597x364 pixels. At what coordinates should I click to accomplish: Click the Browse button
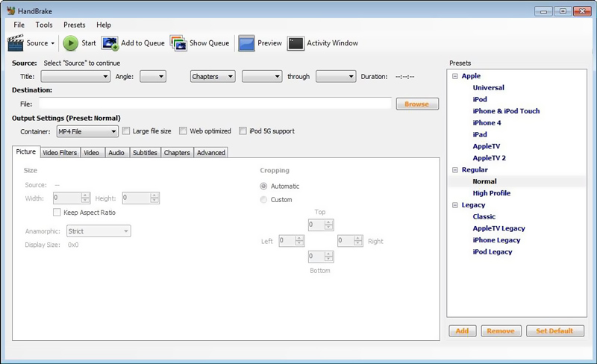coord(416,104)
